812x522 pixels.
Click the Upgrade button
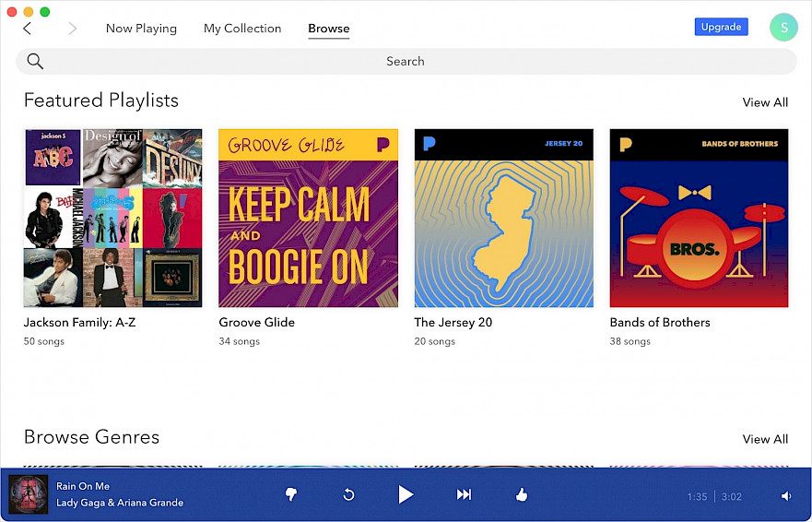point(722,27)
